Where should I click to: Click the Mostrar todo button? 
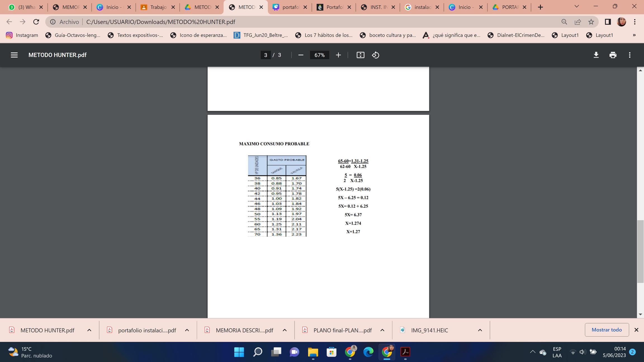coord(607,330)
